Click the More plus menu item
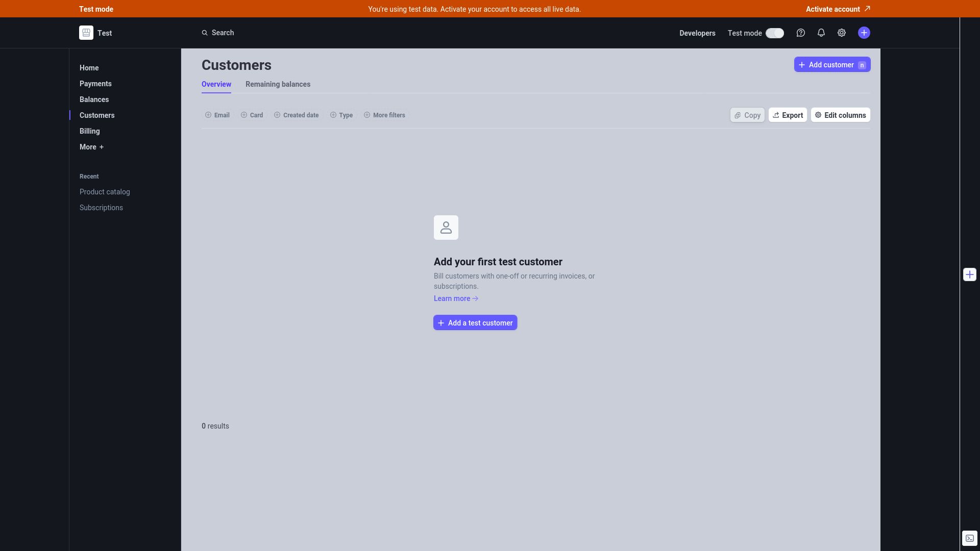This screenshot has width=980, height=551. point(91,147)
